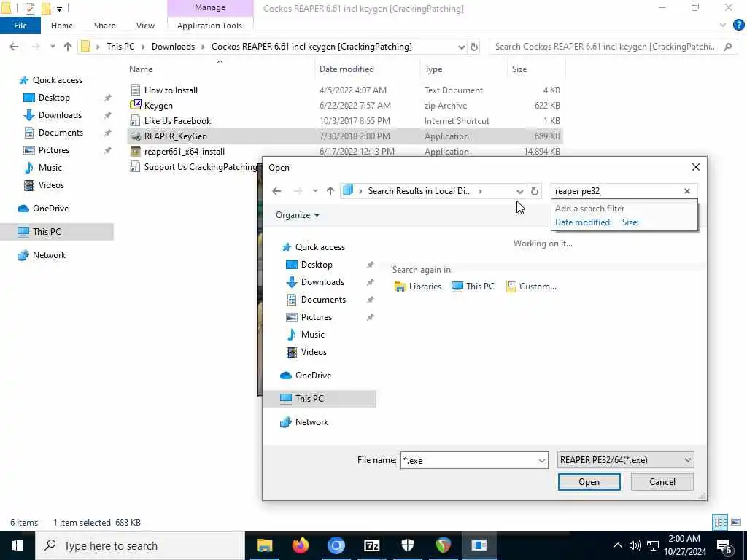Search again in Custom location
The height and width of the screenshot is (560, 747).
(x=531, y=287)
